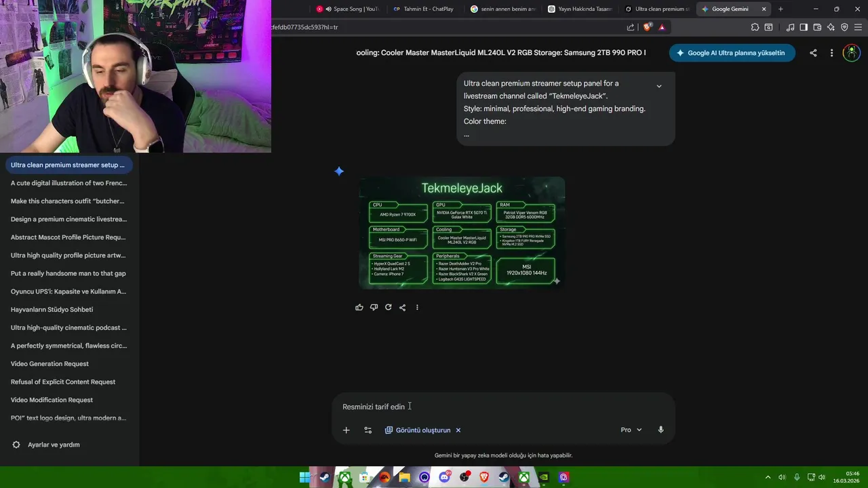The image size is (868, 488).
Task: Open chat Abstract Mascot Profile Picture Request
Action: [69, 237]
